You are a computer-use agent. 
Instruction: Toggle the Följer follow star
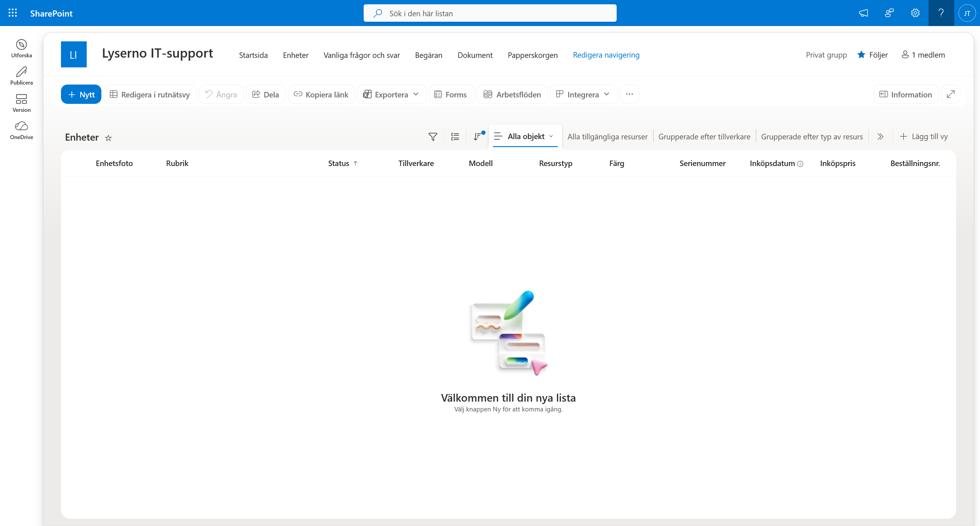[861, 55]
